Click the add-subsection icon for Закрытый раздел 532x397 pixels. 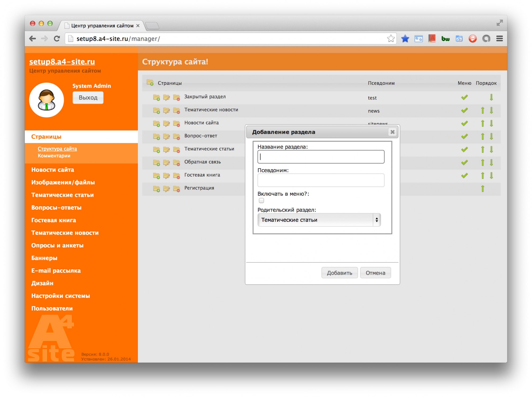pos(156,97)
